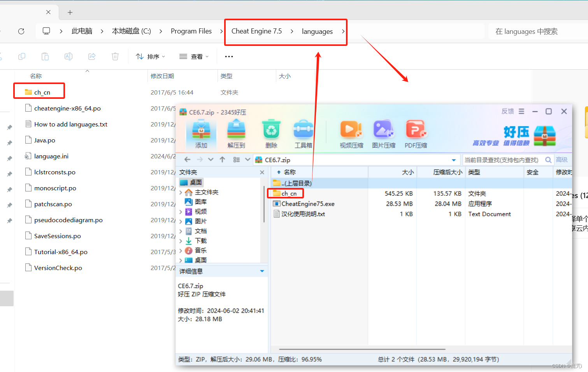Click Program Files breadcrumb
The width and height of the screenshot is (588, 372).
coord(191,31)
